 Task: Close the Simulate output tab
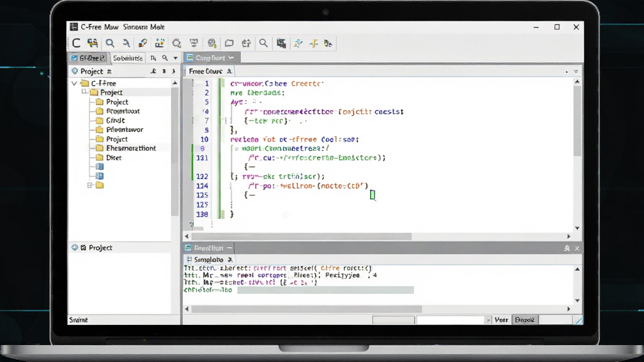coord(230,260)
